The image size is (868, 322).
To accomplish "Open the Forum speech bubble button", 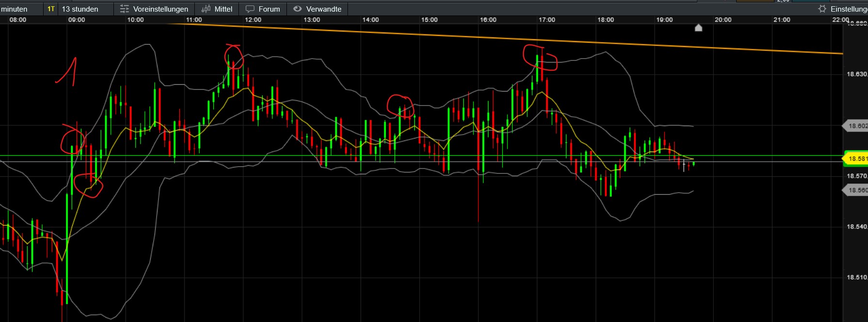I will point(263,9).
